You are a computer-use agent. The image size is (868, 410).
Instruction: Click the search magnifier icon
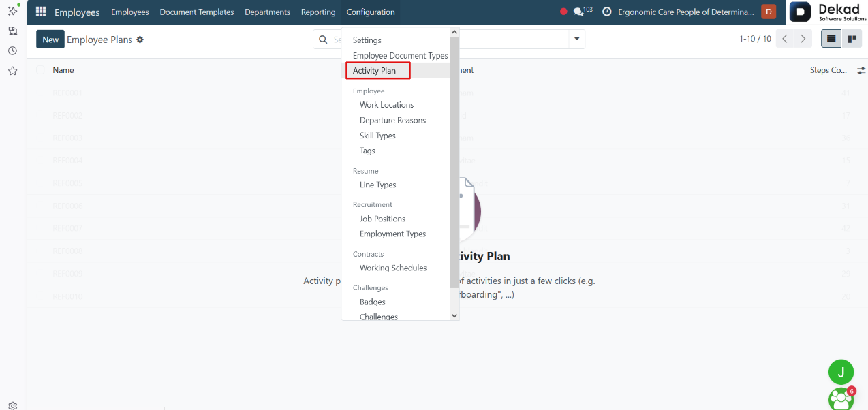tap(323, 40)
